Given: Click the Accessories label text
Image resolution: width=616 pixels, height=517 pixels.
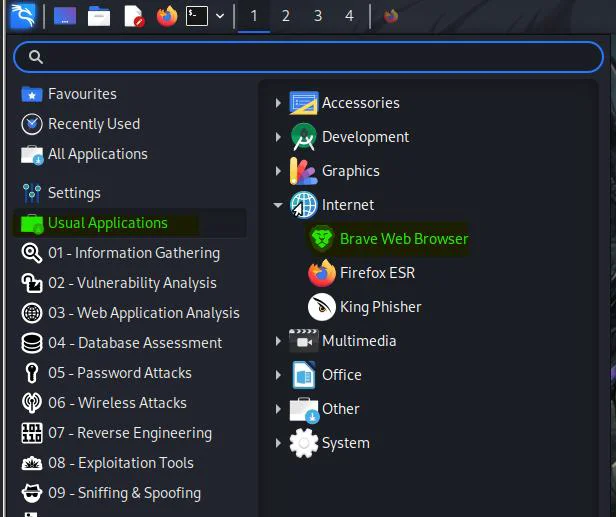Looking at the screenshot, I should point(361,103).
